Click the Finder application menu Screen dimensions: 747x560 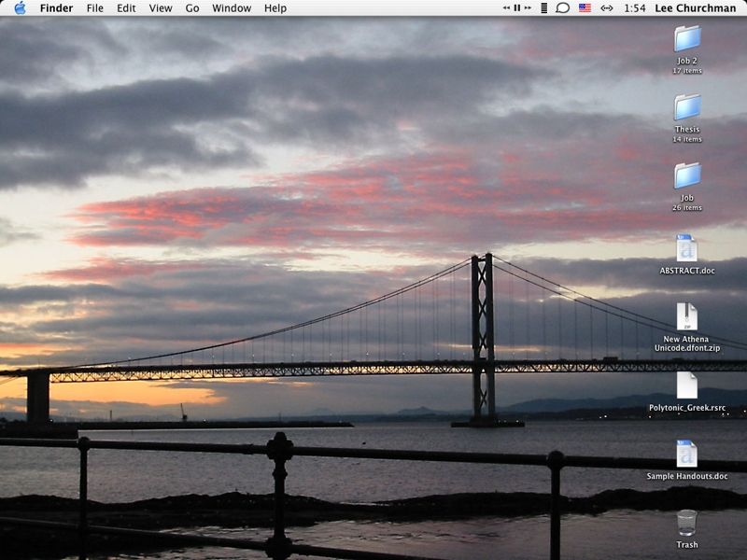point(56,8)
